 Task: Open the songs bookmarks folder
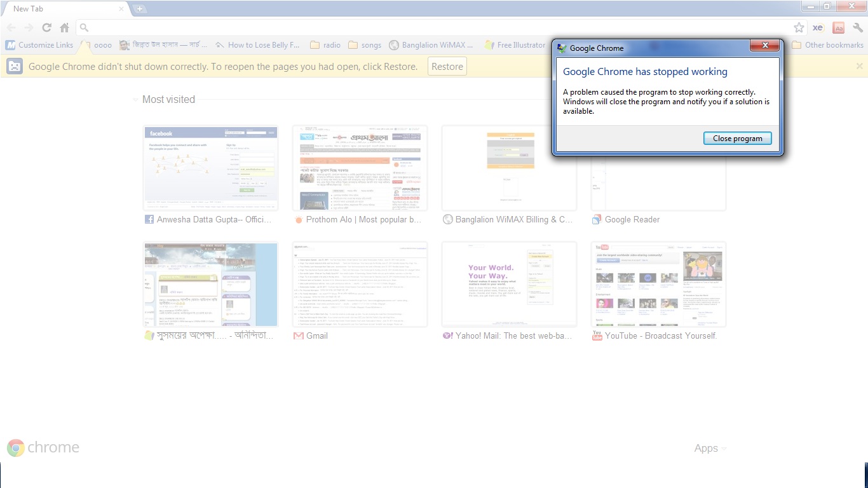point(364,45)
